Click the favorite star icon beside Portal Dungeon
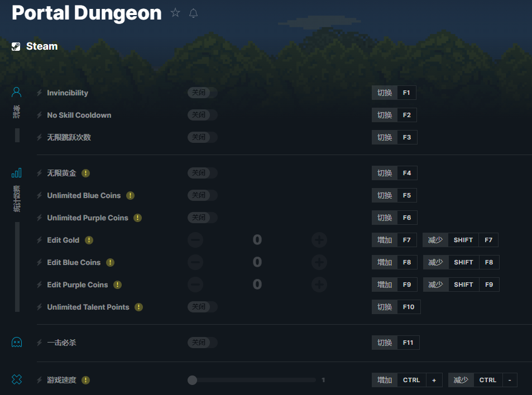 (x=175, y=13)
